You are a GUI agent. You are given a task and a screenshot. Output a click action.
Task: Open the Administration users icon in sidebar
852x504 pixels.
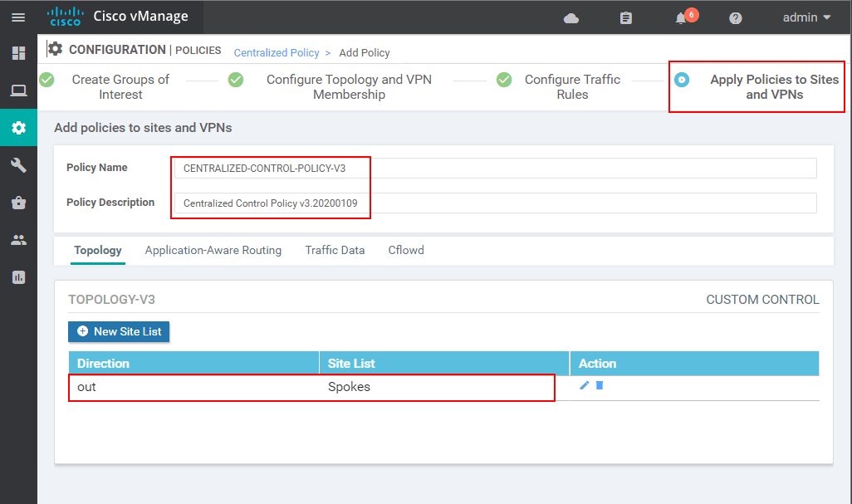click(x=18, y=239)
